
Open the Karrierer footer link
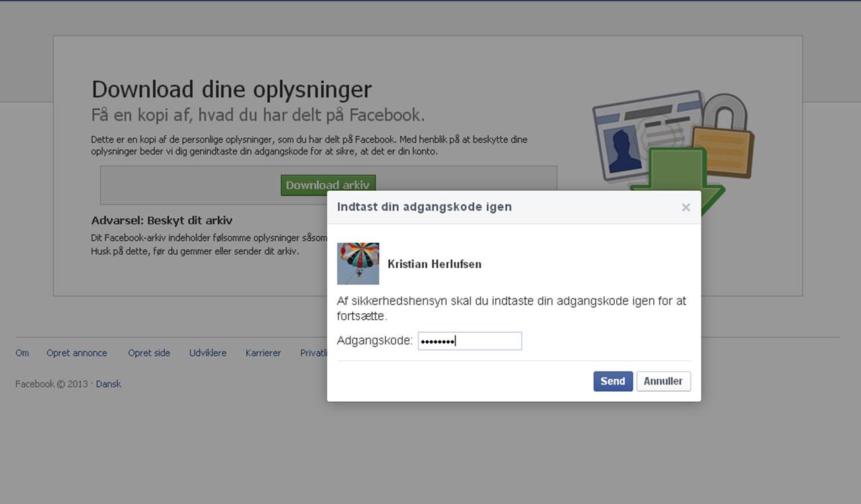point(263,353)
